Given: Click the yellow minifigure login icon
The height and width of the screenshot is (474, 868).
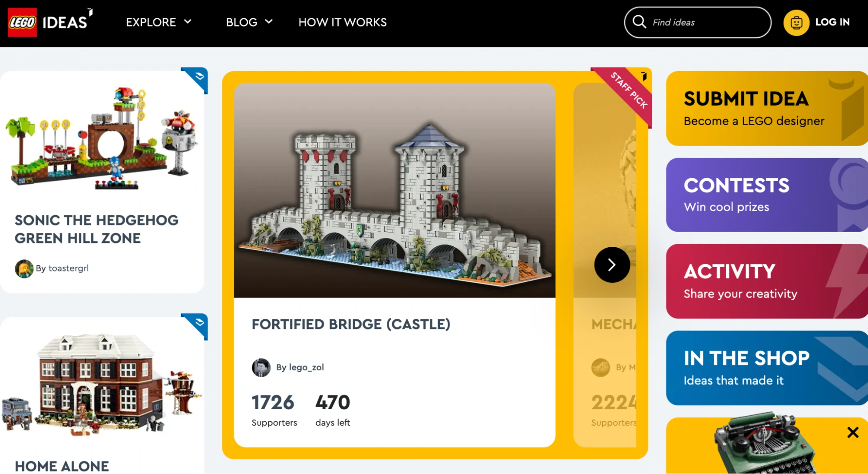Looking at the screenshot, I should [796, 23].
